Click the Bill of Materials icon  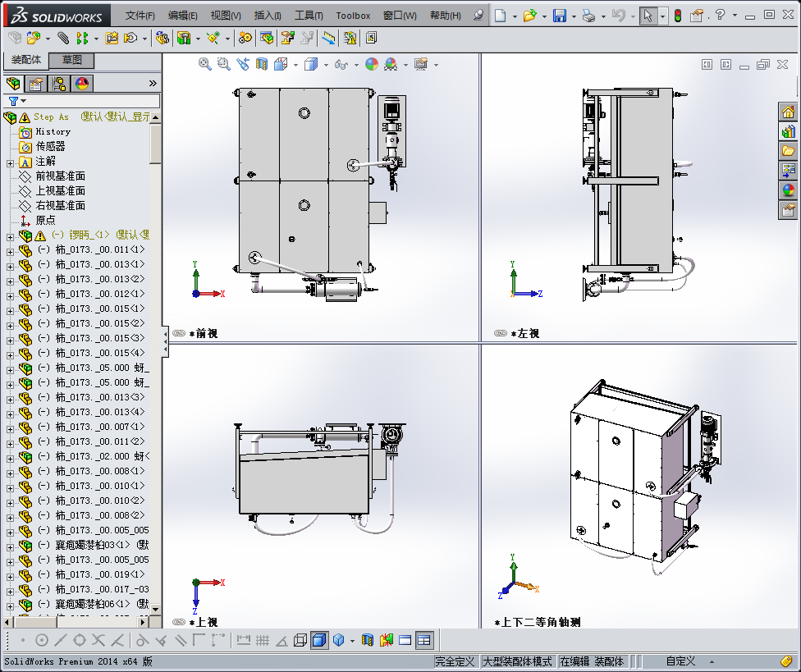pos(267,38)
